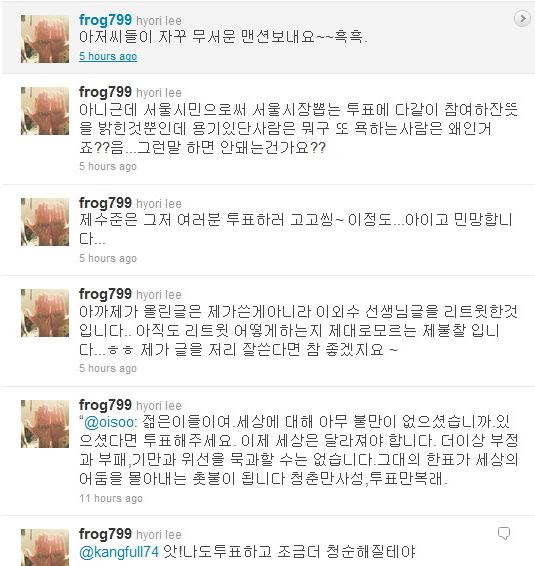This screenshot has width=535, height=566.
Task: Click frog799 username in the first tweet
Action: pyautogui.click(x=105, y=20)
